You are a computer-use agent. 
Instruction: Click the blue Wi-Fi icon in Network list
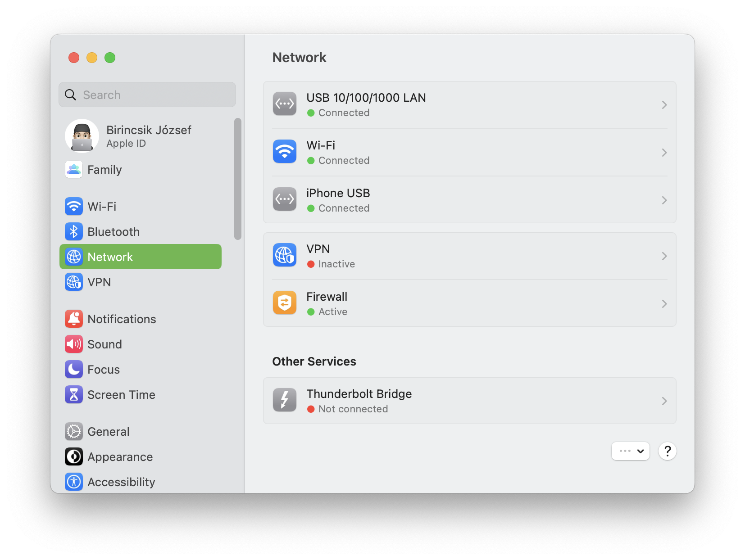point(285,152)
